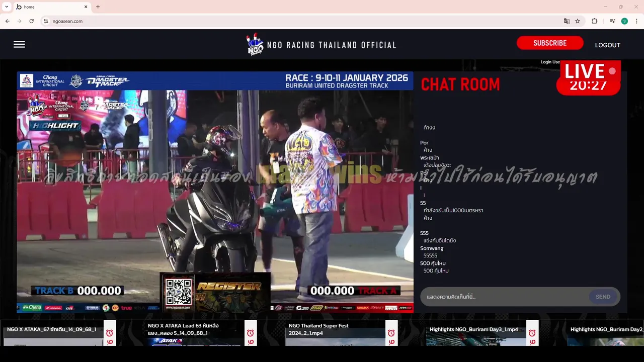Click the chat username '555'
The height and width of the screenshot is (362, 644).
pos(424,233)
